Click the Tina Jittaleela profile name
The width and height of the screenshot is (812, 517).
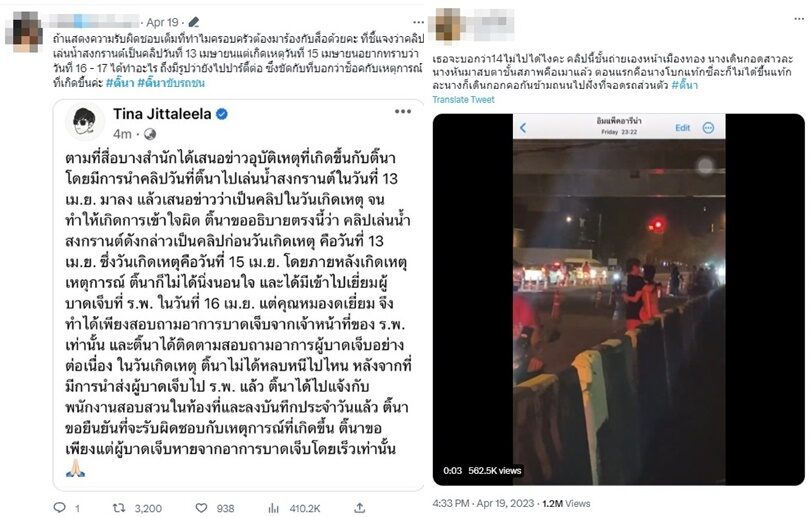(x=162, y=114)
